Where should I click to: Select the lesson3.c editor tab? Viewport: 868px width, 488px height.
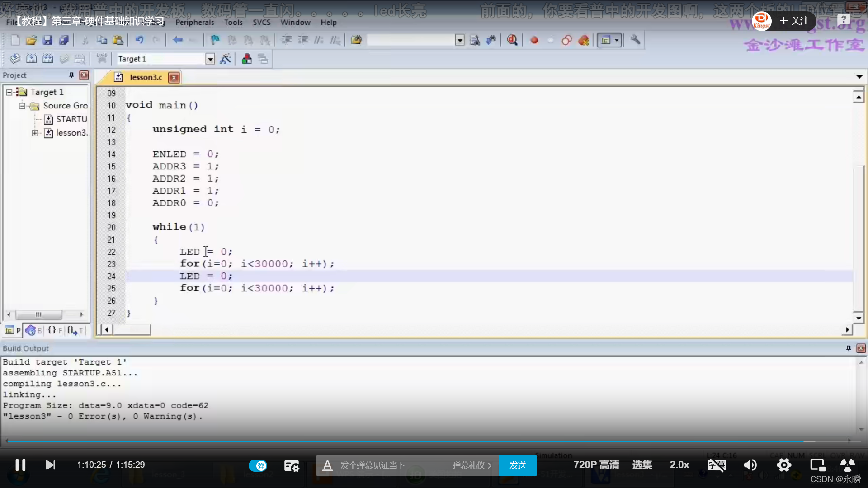(146, 77)
